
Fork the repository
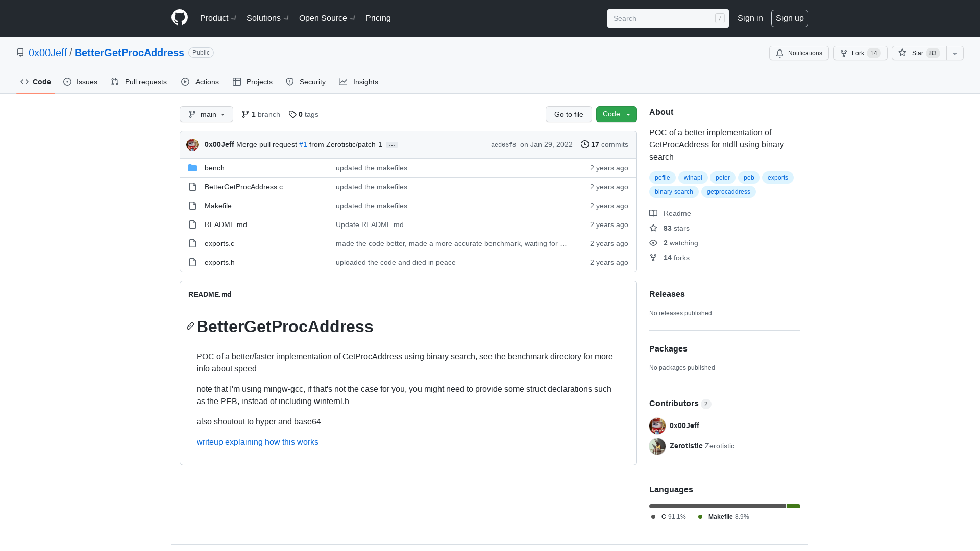tap(860, 53)
